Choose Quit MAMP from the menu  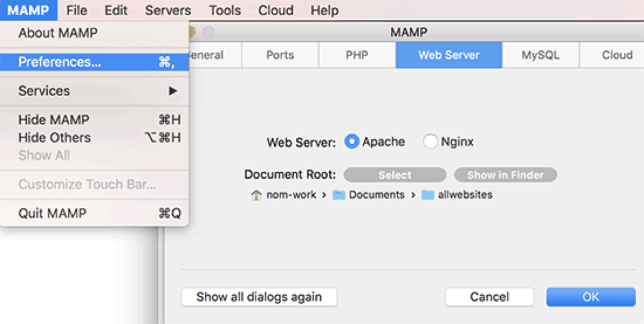(x=94, y=213)
